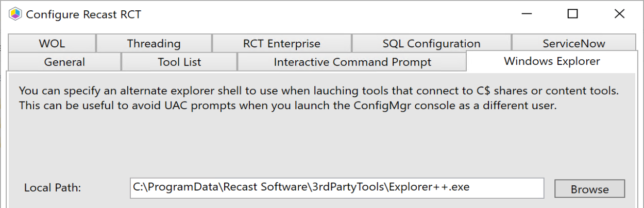Click the Recast RCT app icon
644x208 pixels.
click(x=15, y=14)
